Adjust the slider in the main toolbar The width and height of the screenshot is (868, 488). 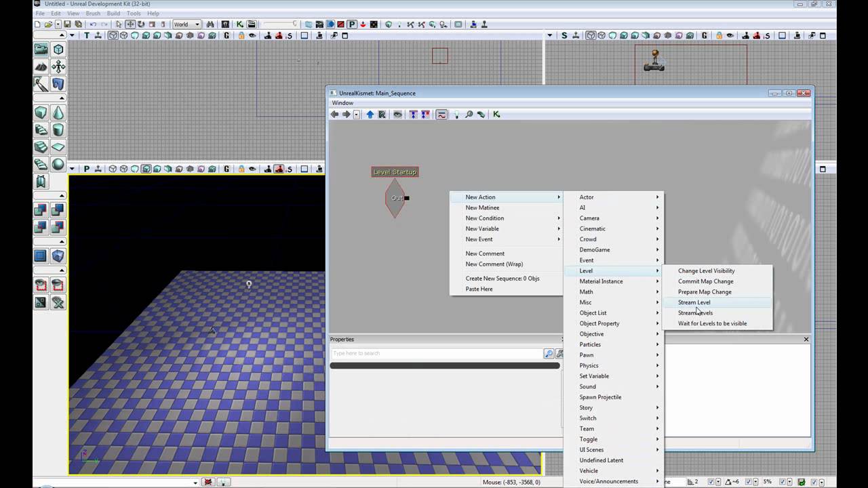click(x=279, y=24)
